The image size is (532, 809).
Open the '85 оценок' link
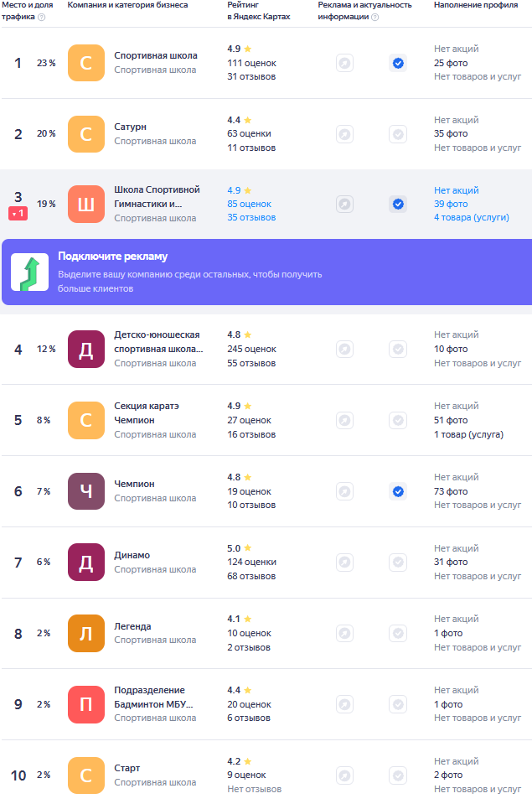[249, 205]
